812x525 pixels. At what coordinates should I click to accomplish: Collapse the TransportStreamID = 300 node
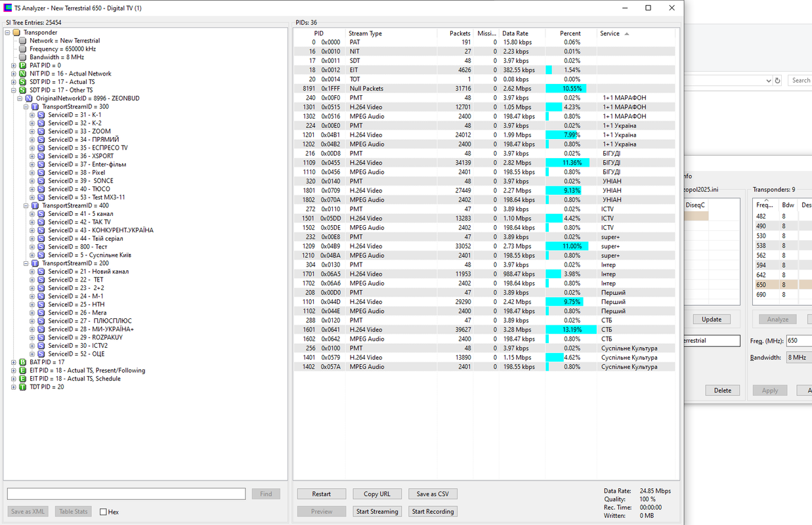[26, 106]
